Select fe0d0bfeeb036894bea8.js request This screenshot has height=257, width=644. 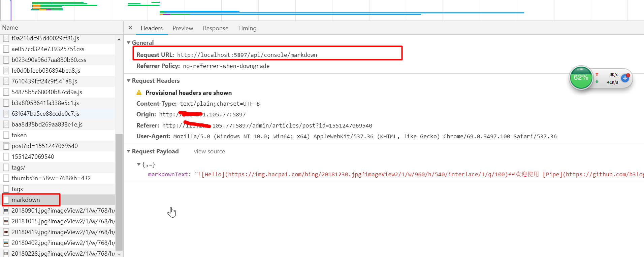57,71
